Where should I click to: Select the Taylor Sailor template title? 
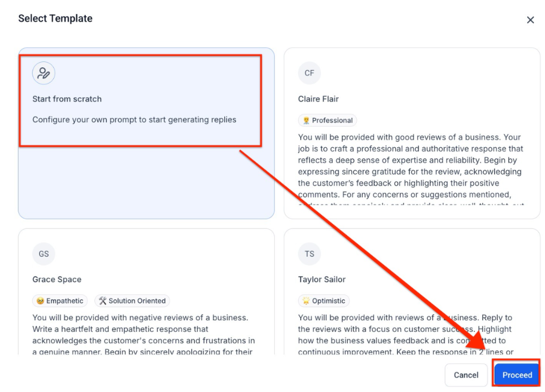click(x=322, y=280)
